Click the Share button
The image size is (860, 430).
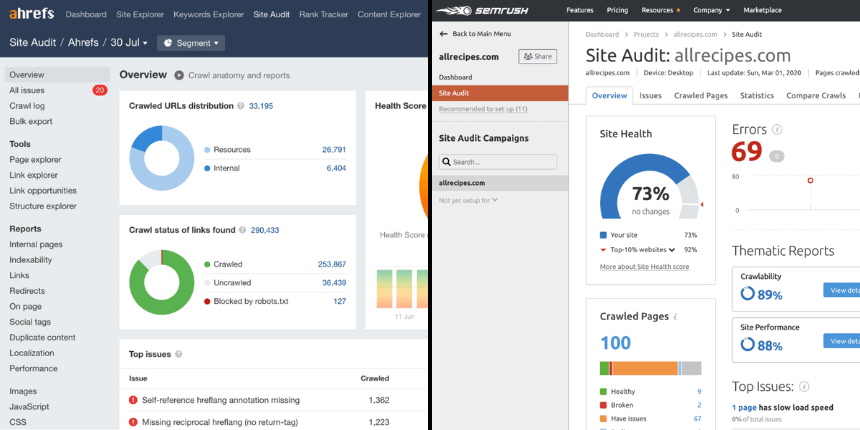coord(538,56)
